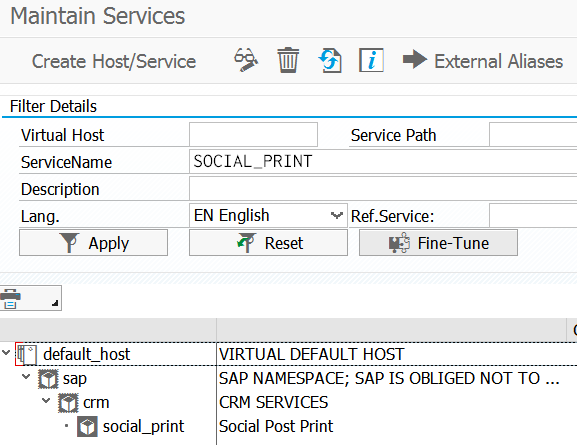Click the Virtual Host input field
This screenshot has width=577, height=445.
(x=253, y=135)
